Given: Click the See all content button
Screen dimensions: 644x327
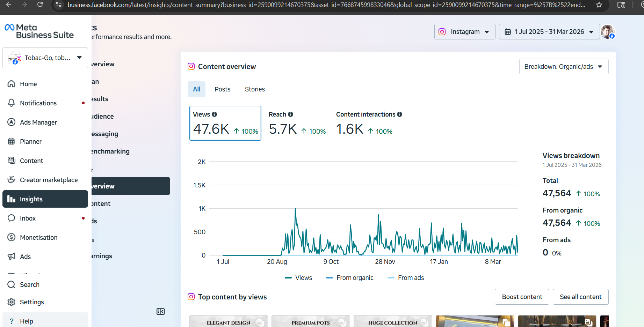Looking at the screenshot, I should click(x=581, y=297).
